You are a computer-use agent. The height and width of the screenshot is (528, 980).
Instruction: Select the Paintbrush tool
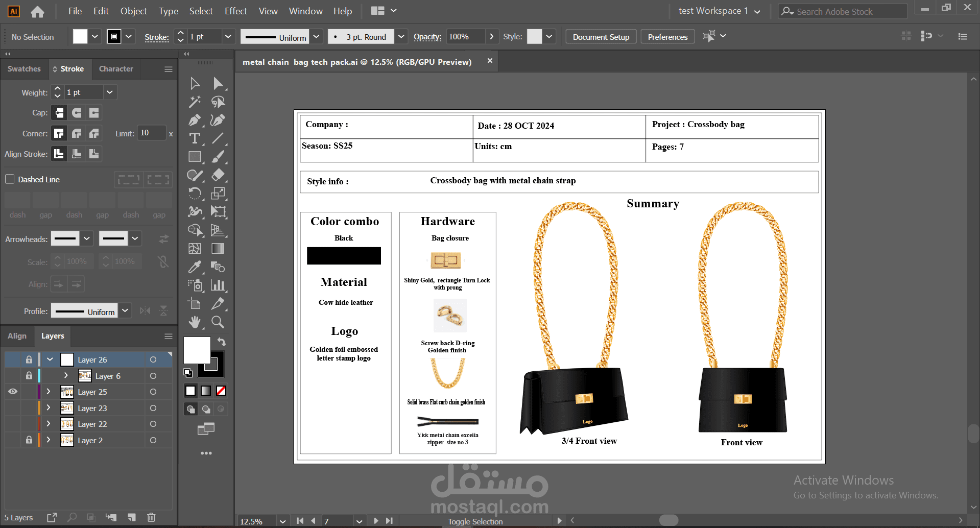[x=218, y=157]
